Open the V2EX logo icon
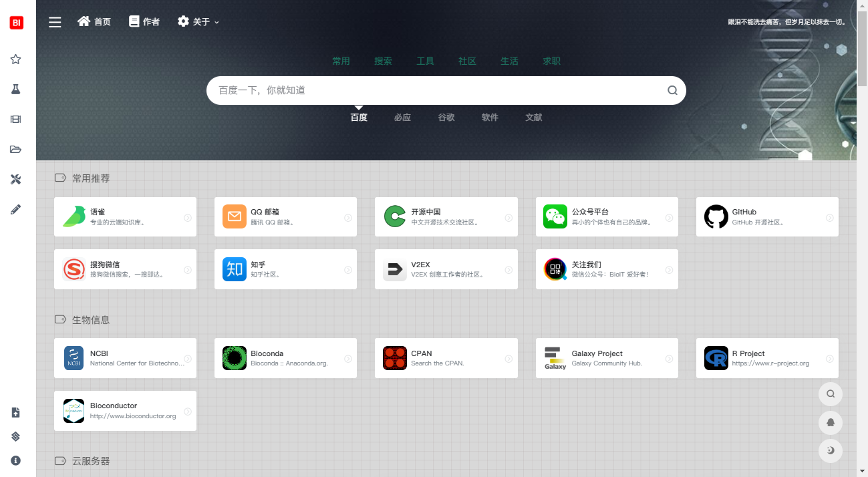868x477 pixels. [395, 269]
